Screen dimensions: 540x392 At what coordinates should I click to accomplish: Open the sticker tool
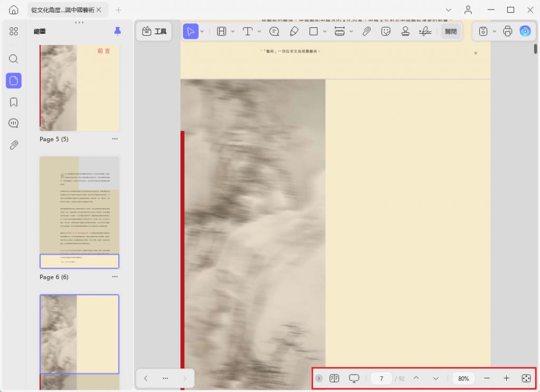tap(385, 32)
